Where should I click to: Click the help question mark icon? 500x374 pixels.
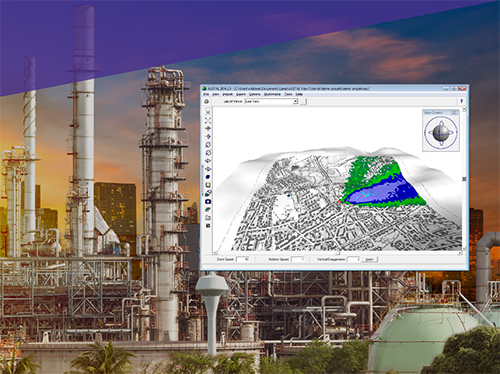click(x=461, y=101)
